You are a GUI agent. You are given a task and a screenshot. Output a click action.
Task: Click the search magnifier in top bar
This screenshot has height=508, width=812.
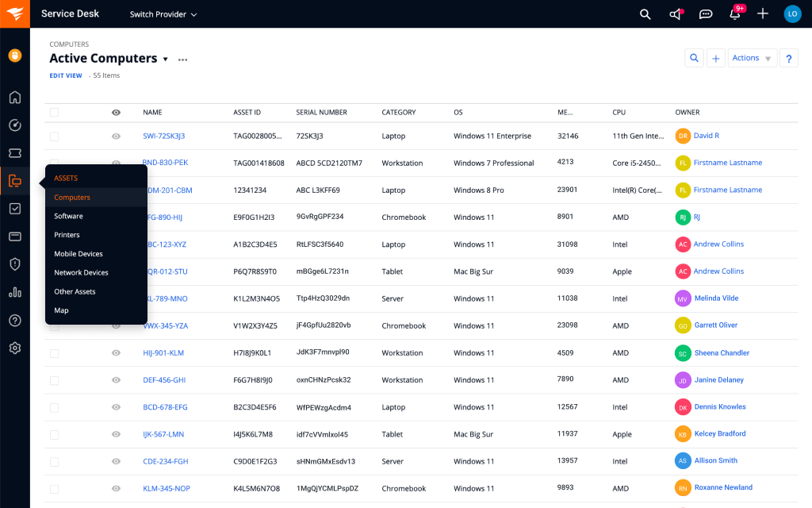(645, 14)
